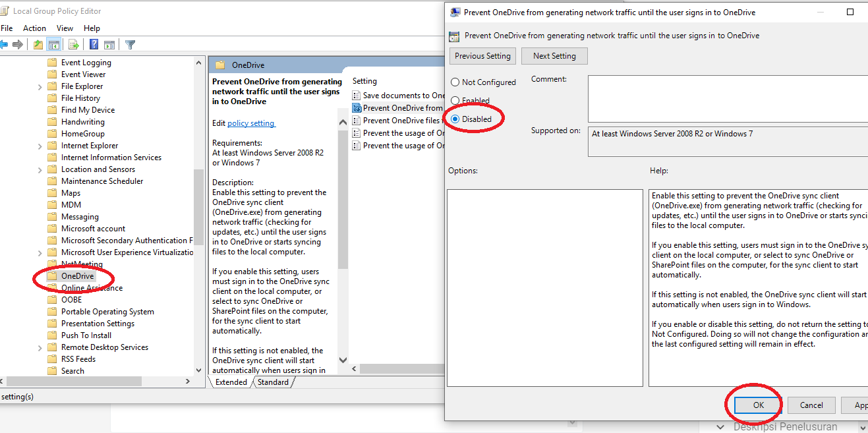Click the RSS Feeds folder icon
The height and width of the screenshot is (433, 868).
click(53, 359)
